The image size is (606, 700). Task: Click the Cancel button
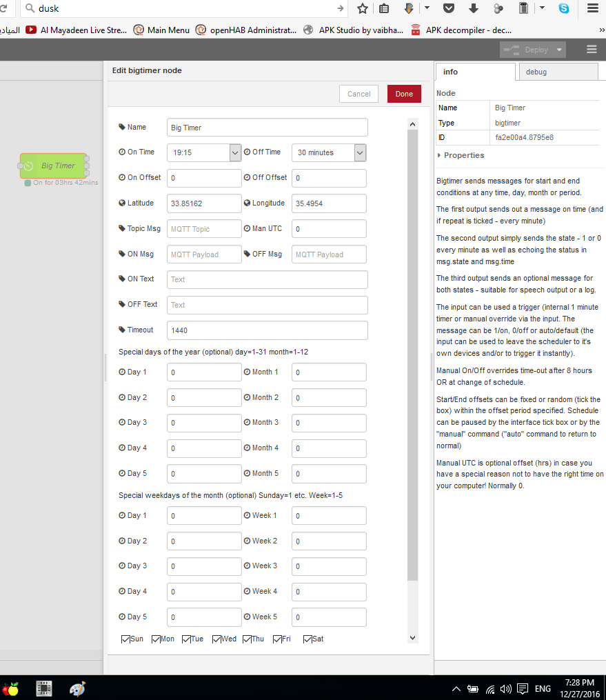[358, 94]
